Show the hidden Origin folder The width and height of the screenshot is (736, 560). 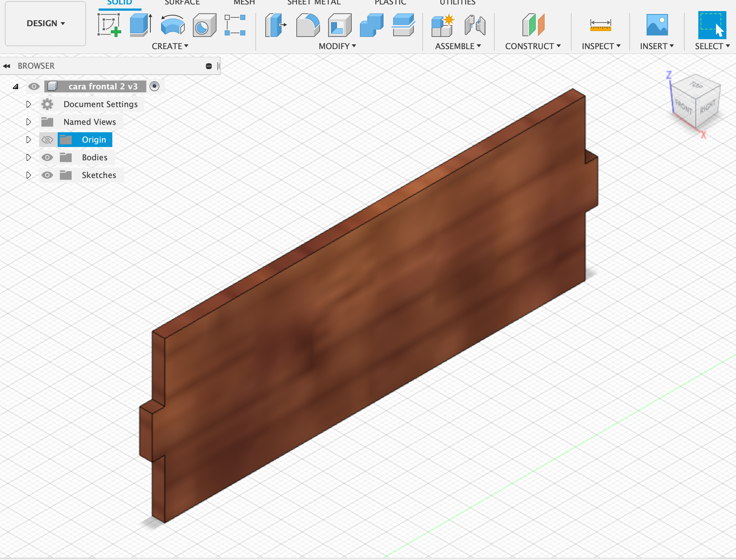click(x=47, y=140)
